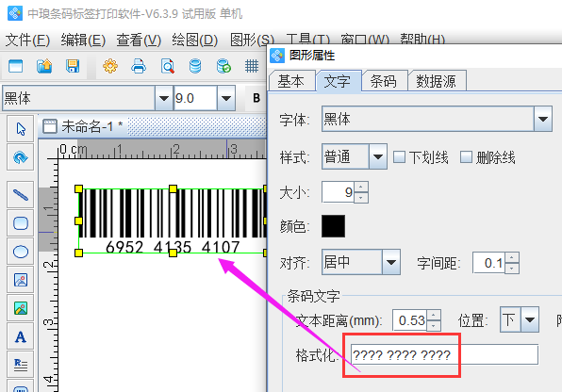
Task: Open toolbar font name dropdown arrow
Action: (164, 98)
